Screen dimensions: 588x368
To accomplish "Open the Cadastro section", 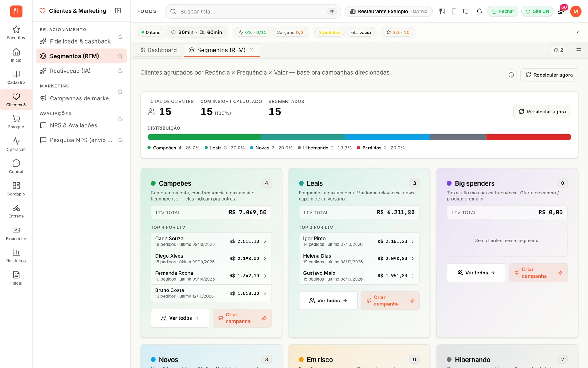I will click(16, 77).
